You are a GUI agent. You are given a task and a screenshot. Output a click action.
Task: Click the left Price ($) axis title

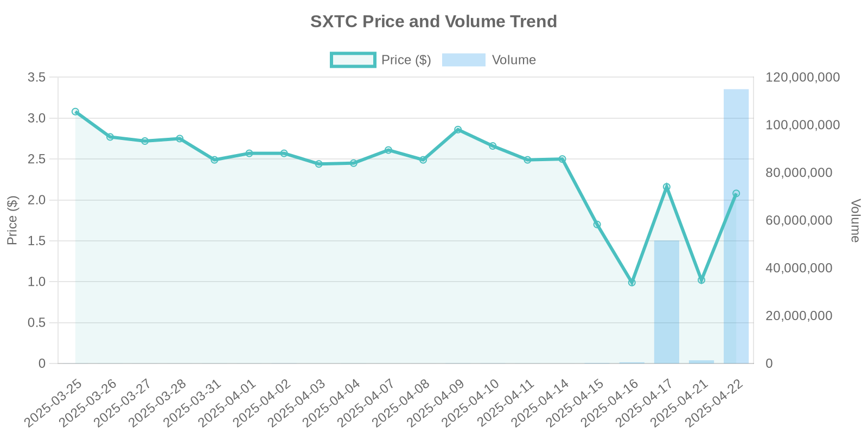click(12, 220)
